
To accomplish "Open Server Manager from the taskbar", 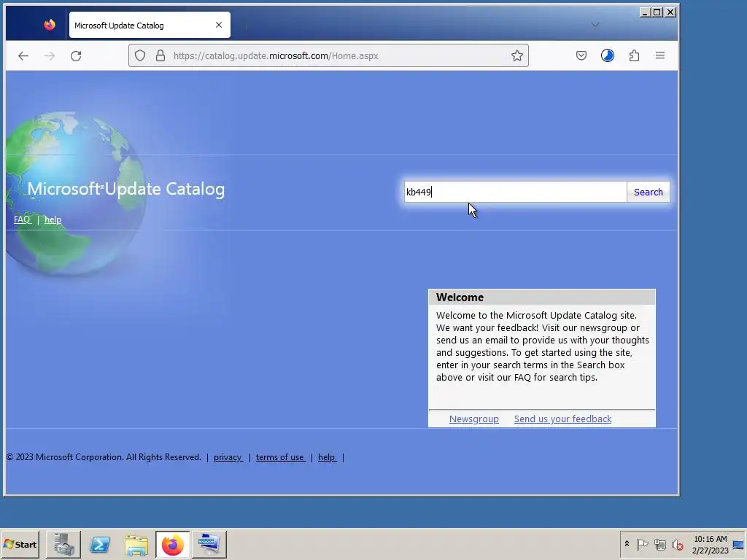I will click(x=63, y=544).
